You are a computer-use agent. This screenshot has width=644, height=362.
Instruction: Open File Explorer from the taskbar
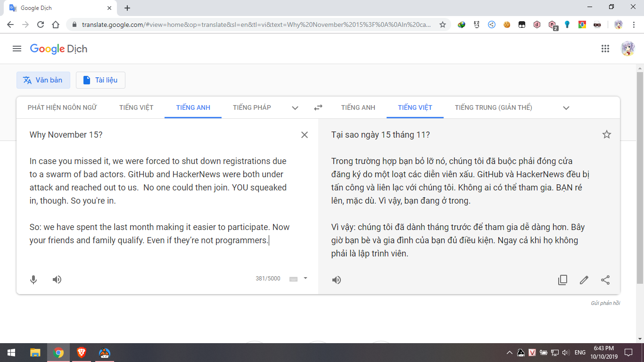click(35, 353)
